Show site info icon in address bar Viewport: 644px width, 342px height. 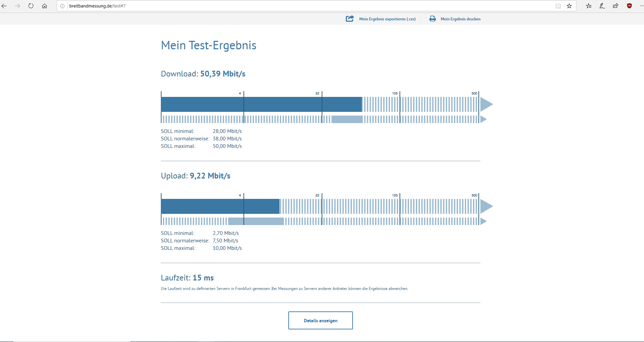click(62, 6)
